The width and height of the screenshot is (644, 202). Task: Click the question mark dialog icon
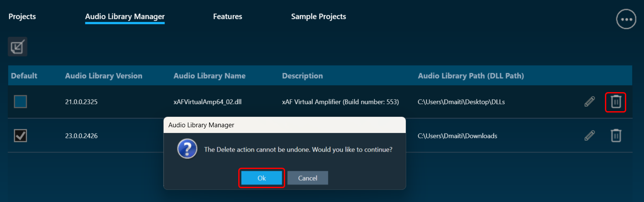point(187,149)
